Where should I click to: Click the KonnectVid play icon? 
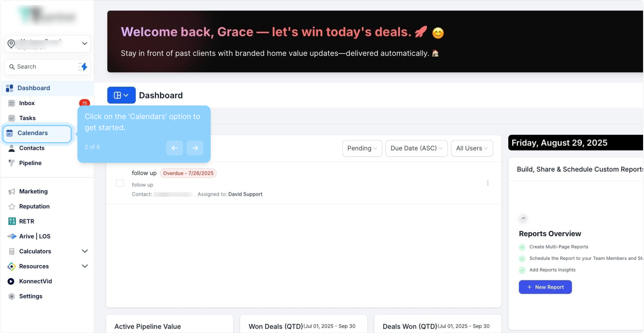[x=11, y=281]
